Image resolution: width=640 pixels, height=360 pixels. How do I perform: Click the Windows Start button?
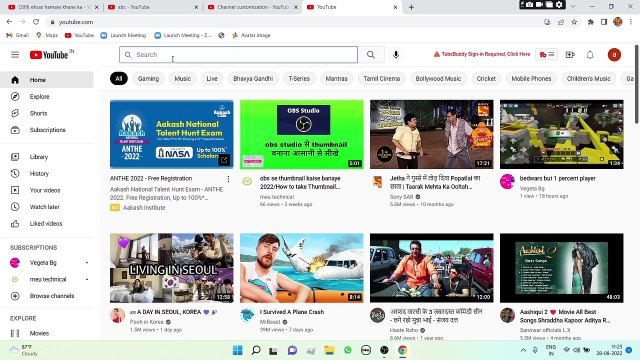pos(238,350)
